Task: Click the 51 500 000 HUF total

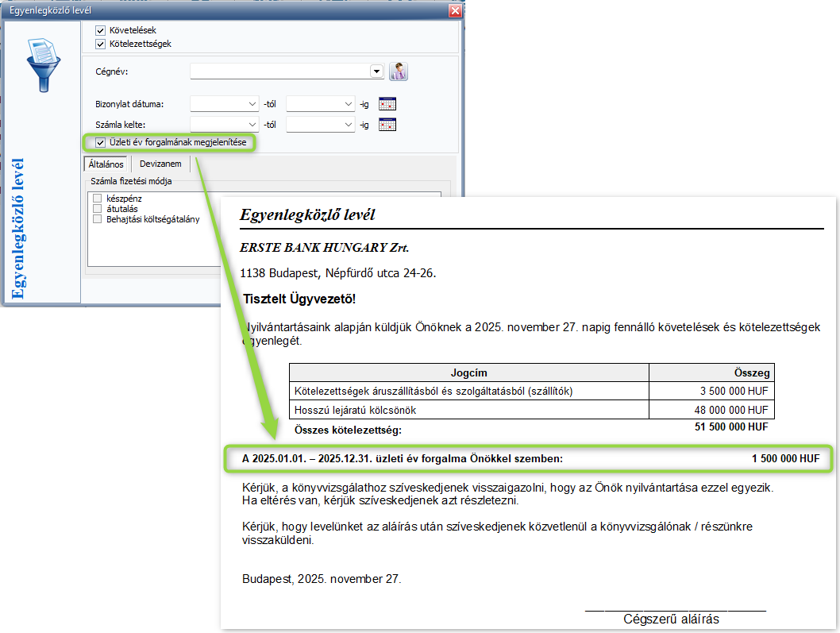Action: pos(730,427)
